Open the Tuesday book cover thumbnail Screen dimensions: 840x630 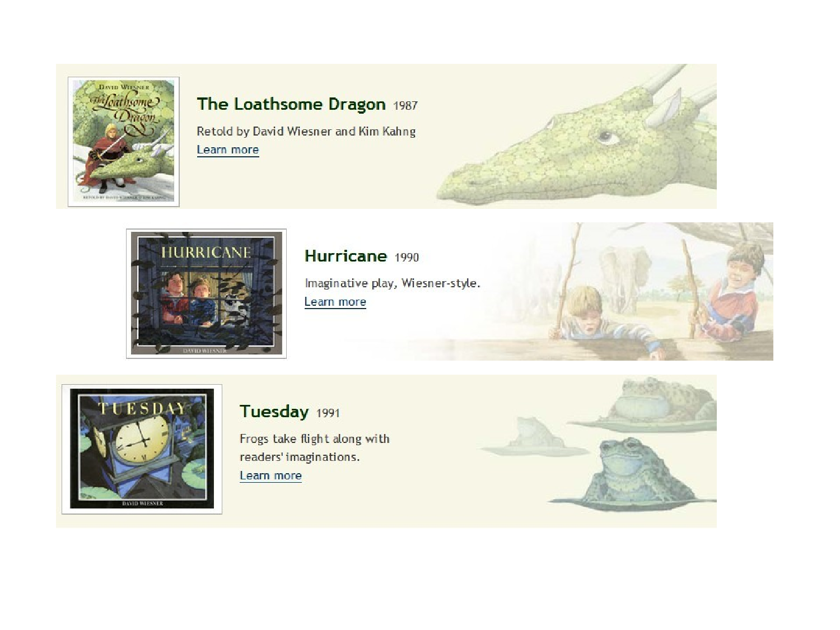coord(142,449)
